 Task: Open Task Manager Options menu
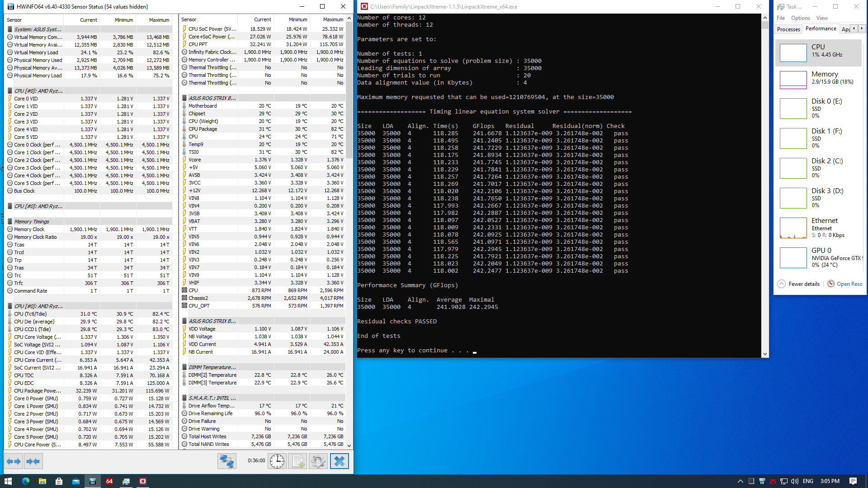[800, 18]
